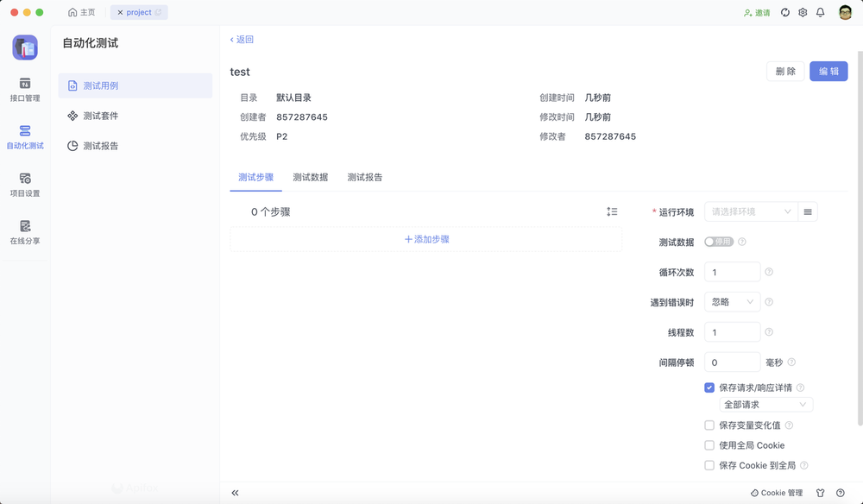Click the 返回 link
This screenshot has height=504, width=863.
[241, 41]
